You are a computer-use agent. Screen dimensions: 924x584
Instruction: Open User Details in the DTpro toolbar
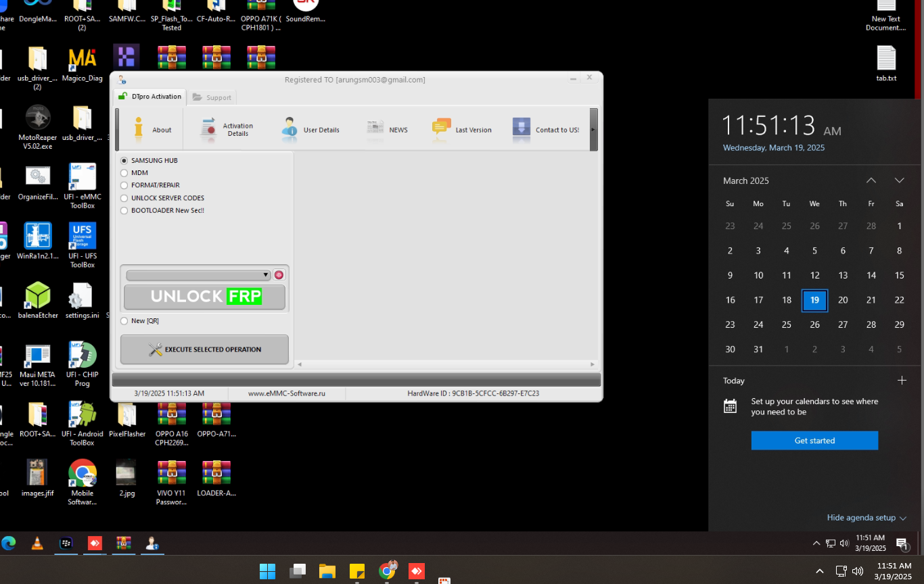pos(310,130)
